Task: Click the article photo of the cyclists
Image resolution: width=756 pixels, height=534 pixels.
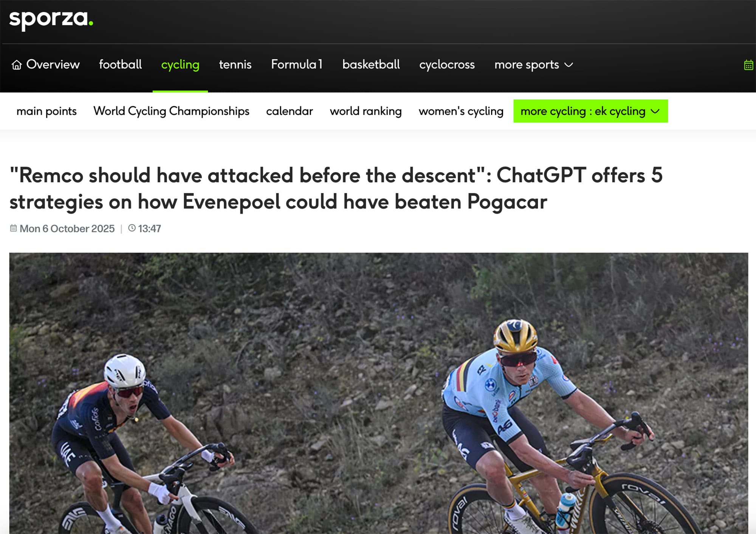Action: click(x=378, y=393)
